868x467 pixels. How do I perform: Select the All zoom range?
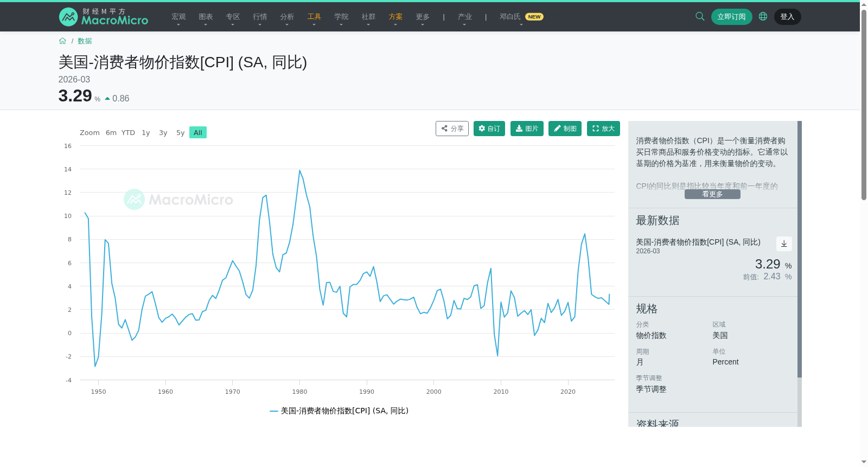[x=198, y=133]
